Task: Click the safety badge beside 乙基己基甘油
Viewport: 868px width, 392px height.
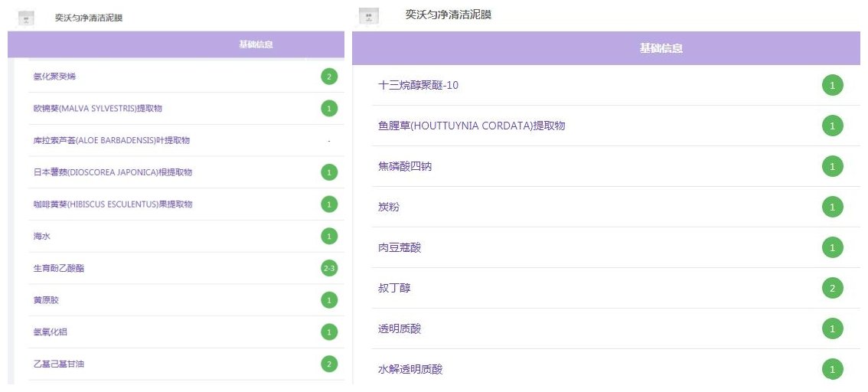Action: [x=328, y=364]
